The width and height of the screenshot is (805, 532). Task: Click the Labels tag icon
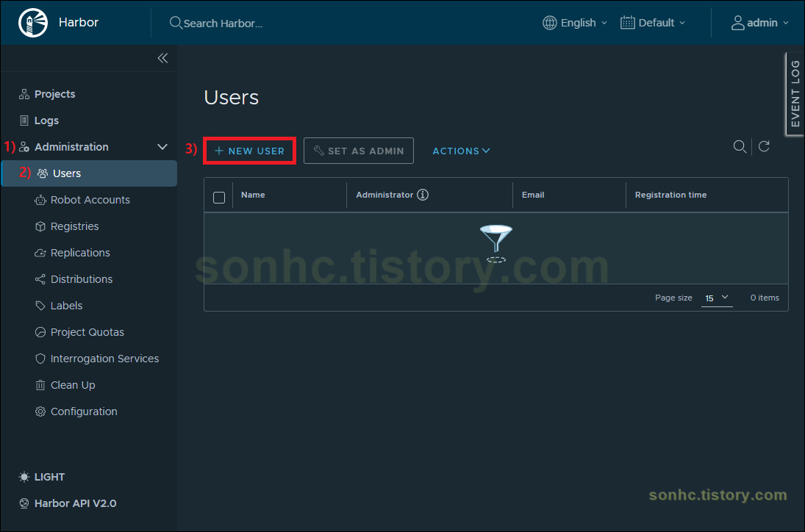click(40, 306)
